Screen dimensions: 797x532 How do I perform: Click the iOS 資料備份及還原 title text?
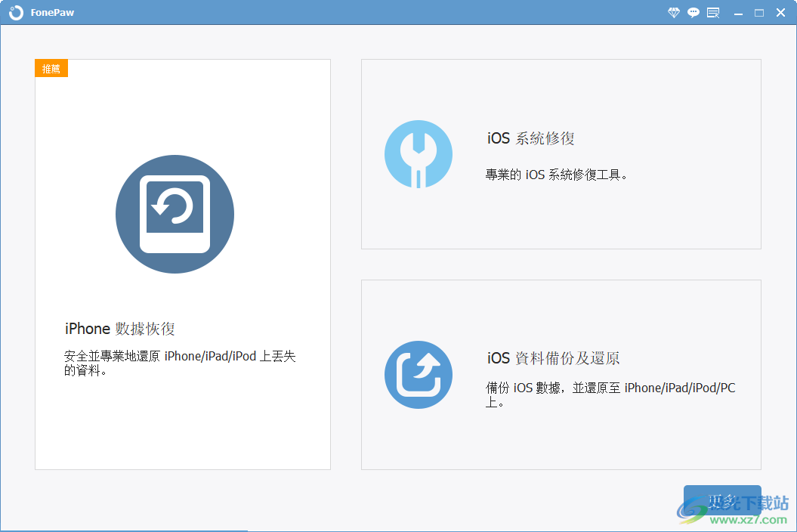[552, 357]
